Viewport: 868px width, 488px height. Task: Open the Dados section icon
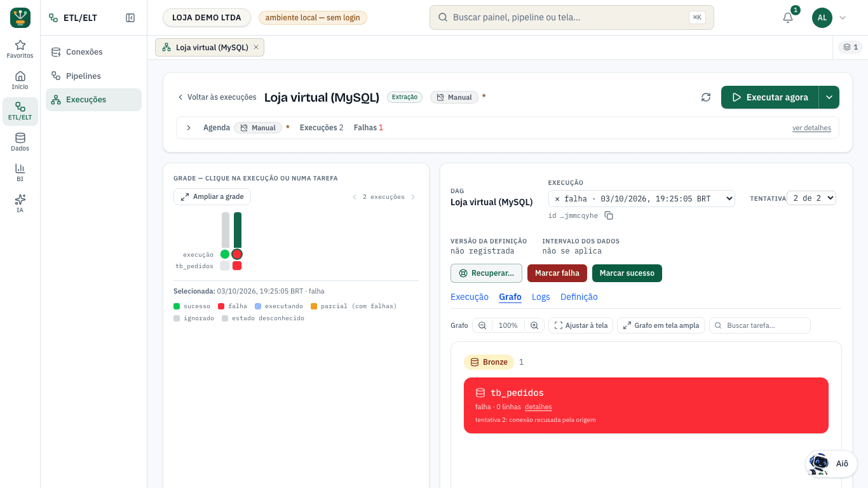(x=20, y=142)
